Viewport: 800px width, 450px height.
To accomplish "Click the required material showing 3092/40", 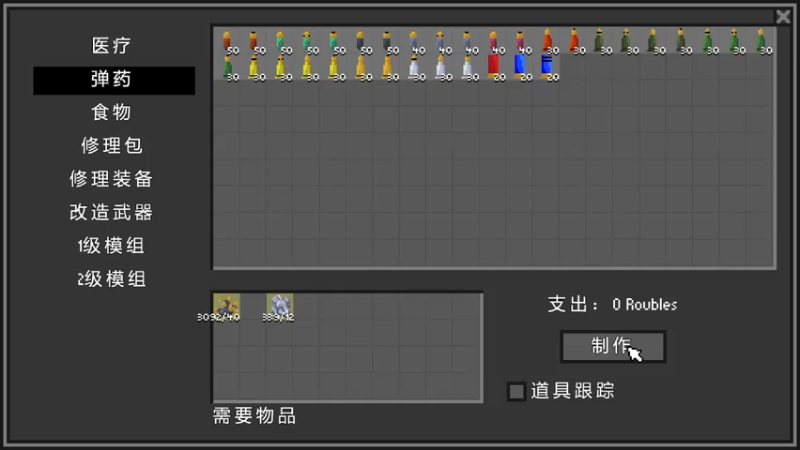I will click(x=227, y=307).
